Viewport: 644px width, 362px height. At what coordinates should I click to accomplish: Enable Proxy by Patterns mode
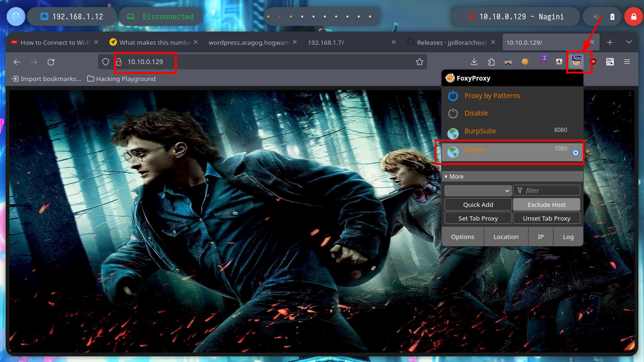point(492,96)
